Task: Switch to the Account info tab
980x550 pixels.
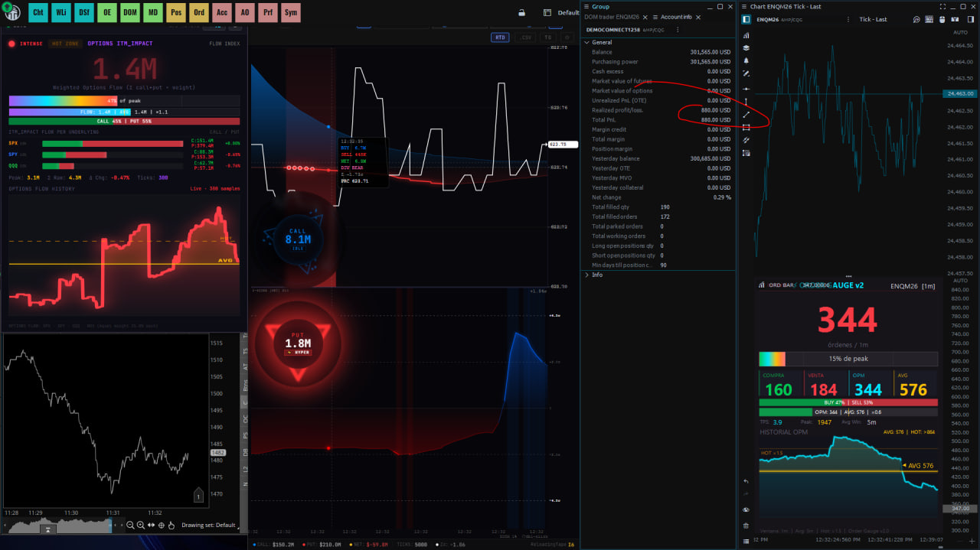Action: tap(676, 17)
